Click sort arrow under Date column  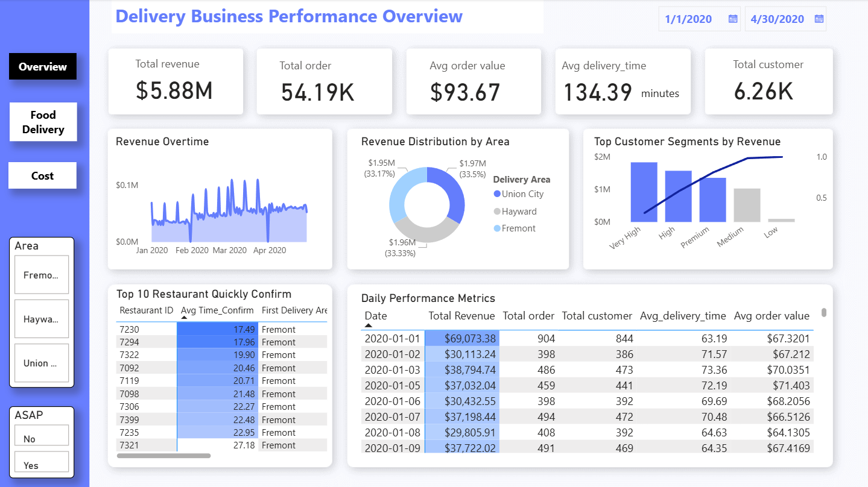[x=369, y=325]
